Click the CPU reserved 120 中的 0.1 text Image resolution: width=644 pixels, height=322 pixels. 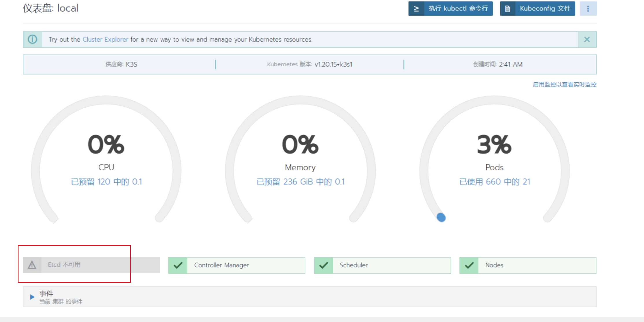106,182
